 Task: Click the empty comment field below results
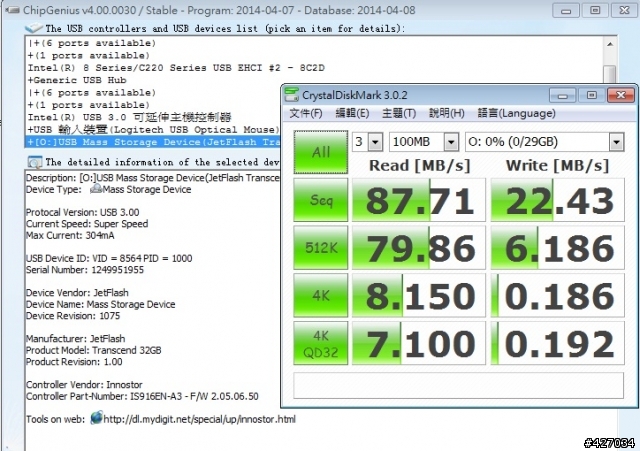458,385
